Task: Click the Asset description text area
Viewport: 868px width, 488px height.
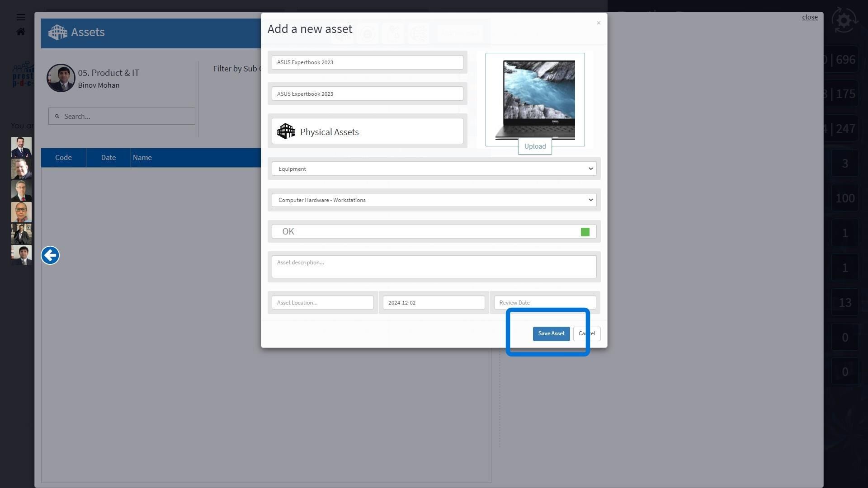Action: coord(434,267)
